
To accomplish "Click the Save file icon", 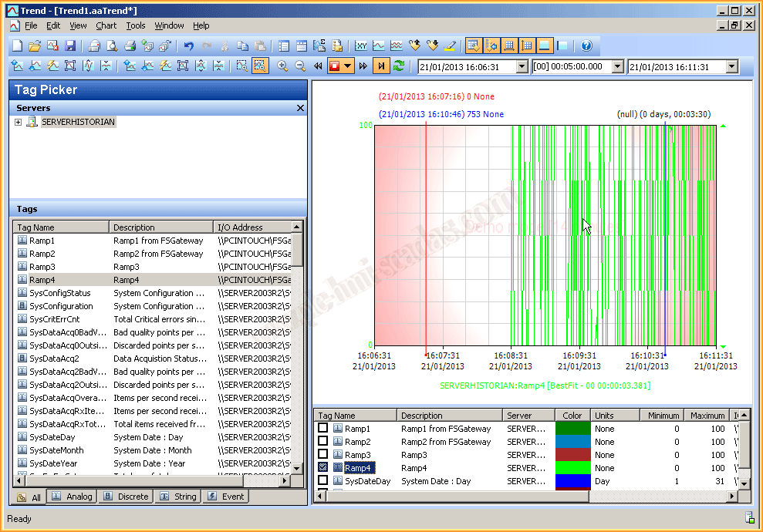I will pyautogui.click(x=70, y=46).
